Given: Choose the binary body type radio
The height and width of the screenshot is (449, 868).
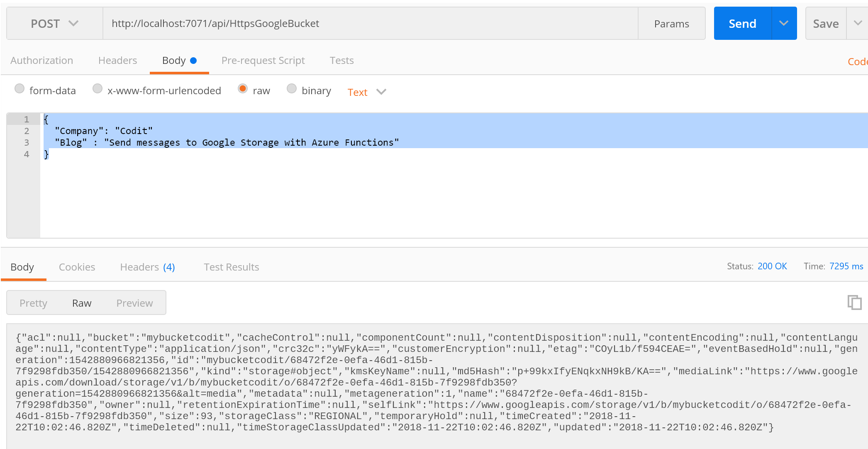Looking at the screenshot, I should pyautogui.click(x=292, y=89).
